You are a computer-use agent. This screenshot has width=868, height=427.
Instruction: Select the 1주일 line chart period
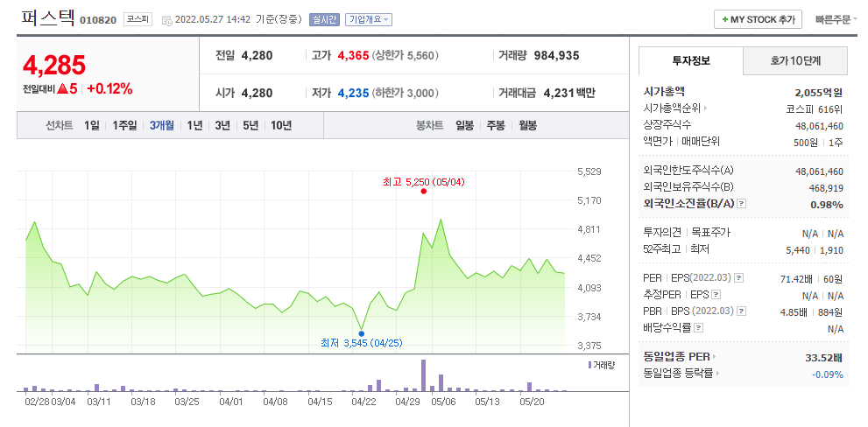124,125
